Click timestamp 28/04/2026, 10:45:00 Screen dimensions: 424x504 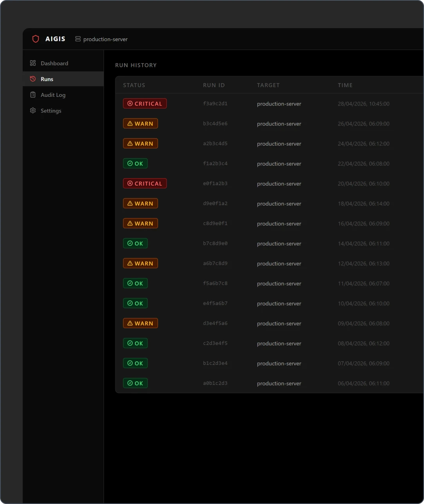[364, 104]
